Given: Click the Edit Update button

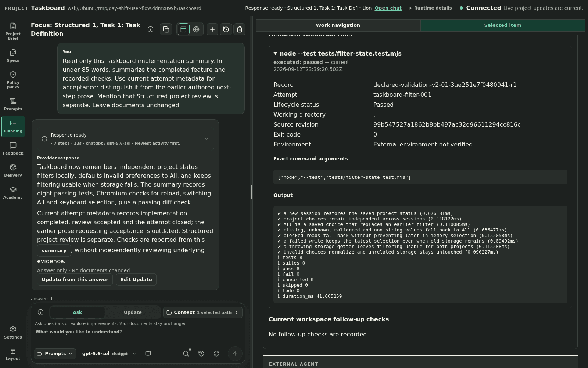Looking at the screenshot, I should coord(136,280).
